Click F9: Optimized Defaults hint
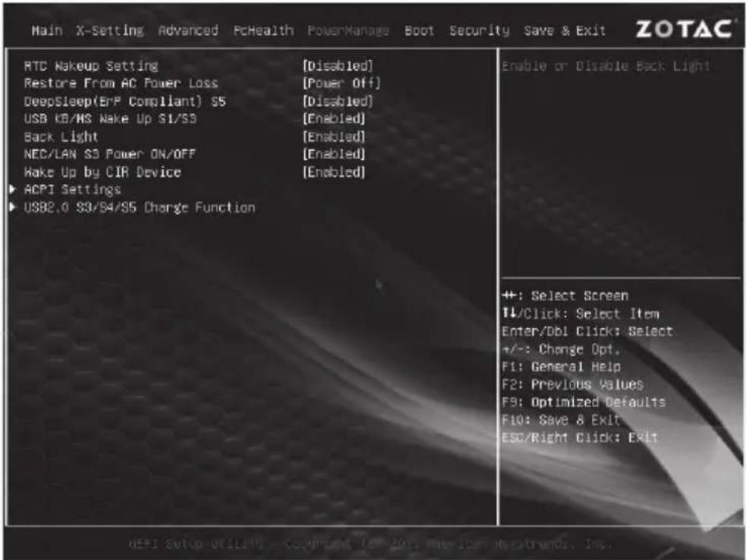 click(x=584, y=402)
